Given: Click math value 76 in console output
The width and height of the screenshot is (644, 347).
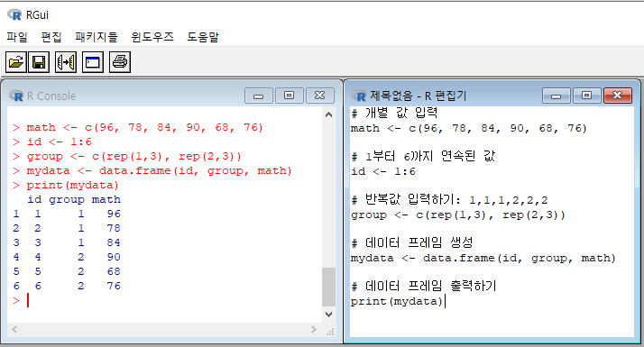Looking at the screenshot, I should [114, 286].
